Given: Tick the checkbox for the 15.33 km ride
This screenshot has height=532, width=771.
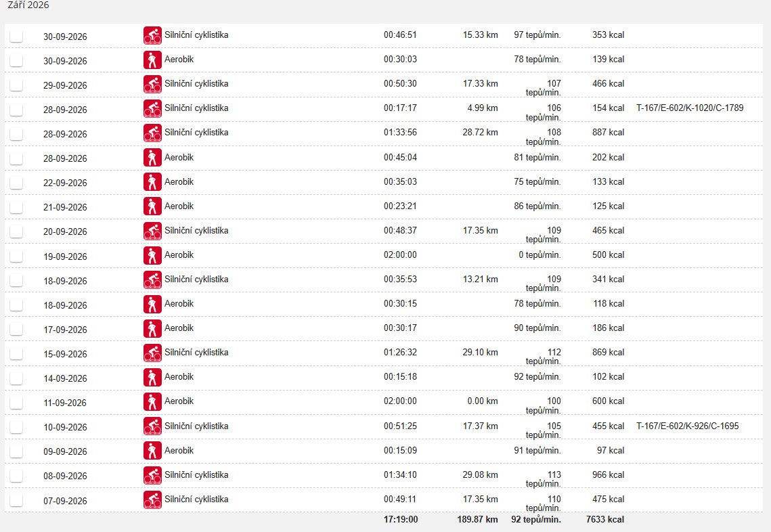Looking at the screenshot, I should 16,36.
